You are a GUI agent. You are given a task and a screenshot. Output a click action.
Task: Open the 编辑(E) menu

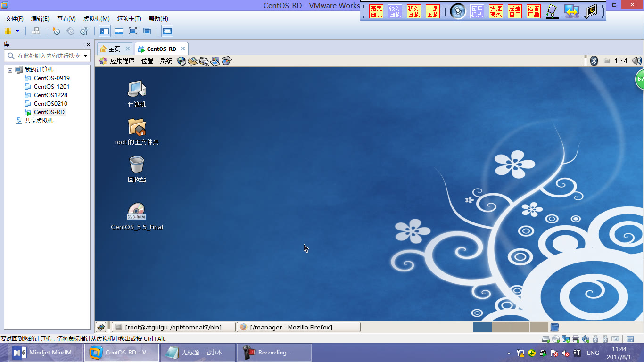coord(40,19)
